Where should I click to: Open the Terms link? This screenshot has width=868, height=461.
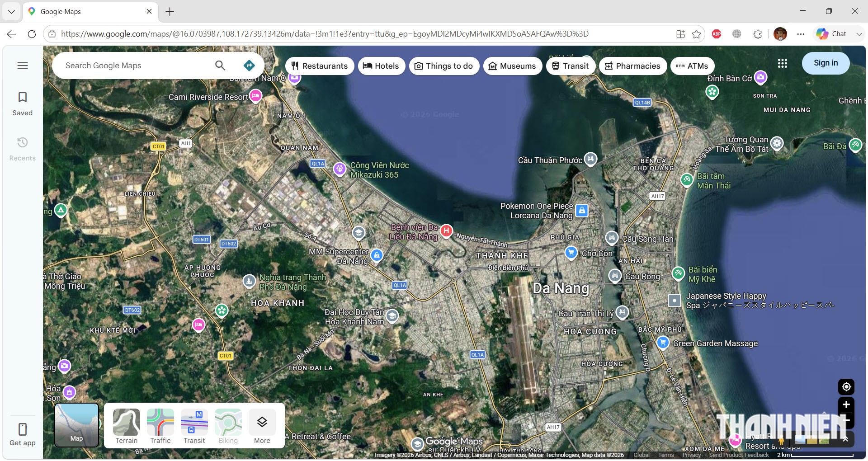tap(666, 455)
